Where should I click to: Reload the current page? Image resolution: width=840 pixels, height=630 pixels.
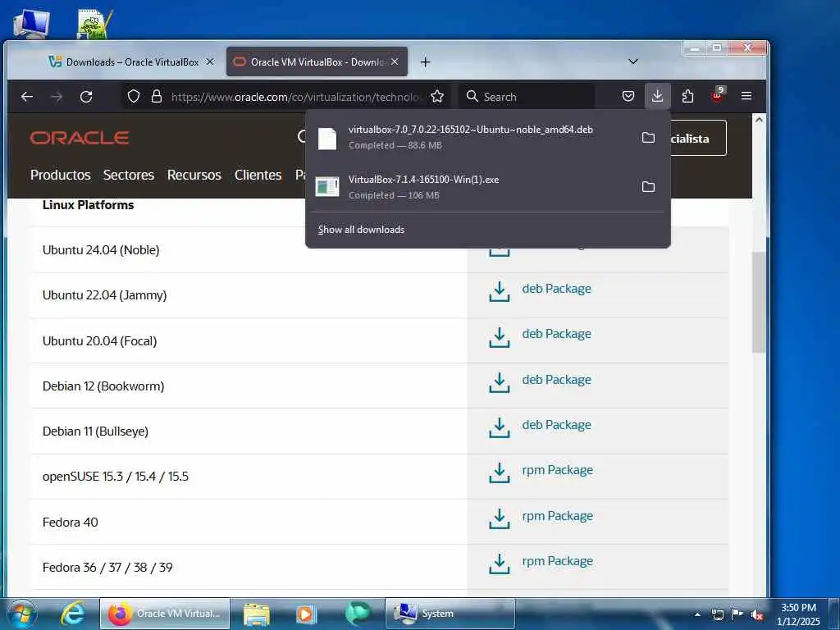click(85, 97)
